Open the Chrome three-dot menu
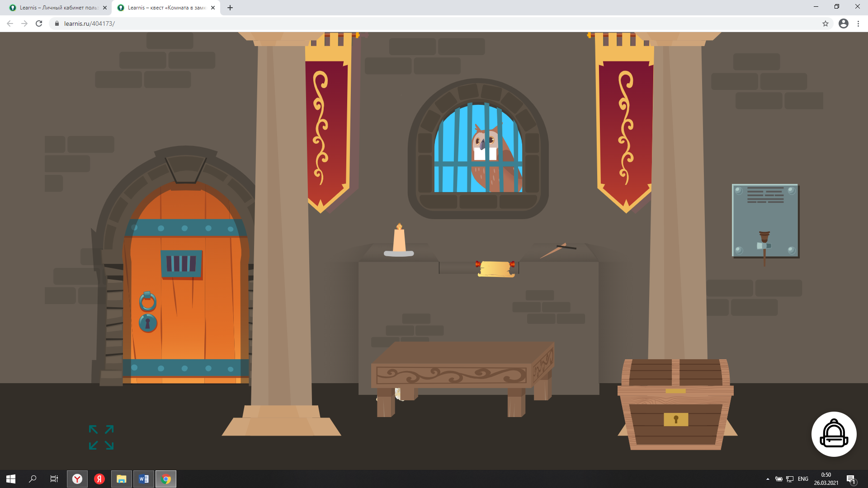The height and width of the screenshot is (488, 868). point(858,23)
